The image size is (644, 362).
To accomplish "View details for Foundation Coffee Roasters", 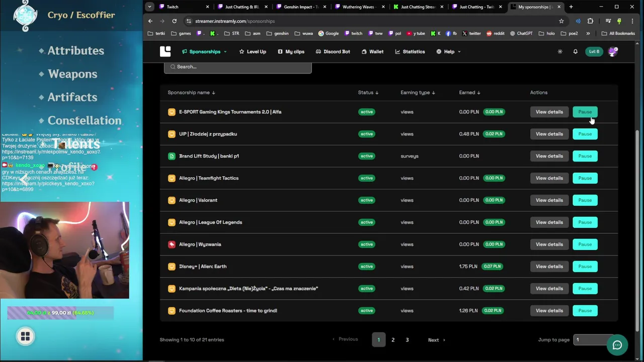I will pos(549,311).
